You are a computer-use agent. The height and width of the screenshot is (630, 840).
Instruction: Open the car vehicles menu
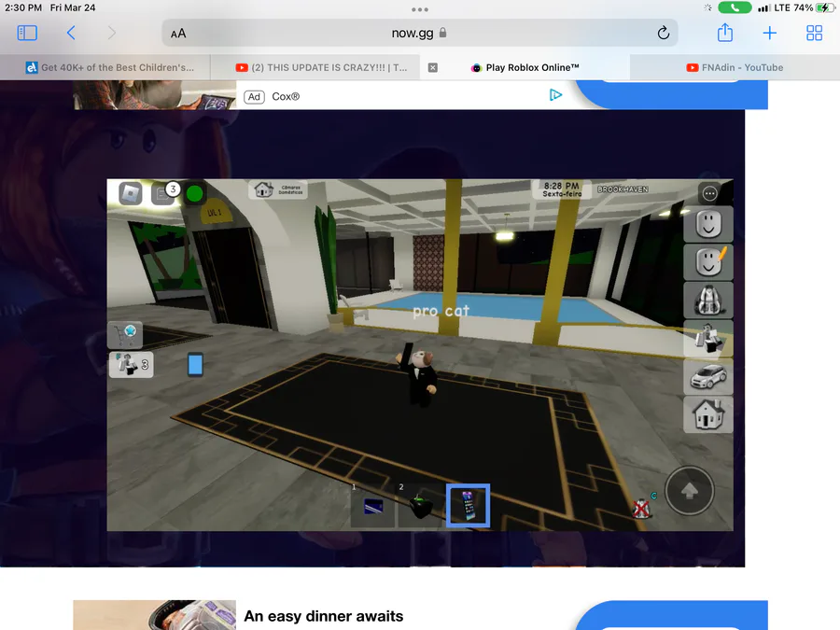[708, 376]
